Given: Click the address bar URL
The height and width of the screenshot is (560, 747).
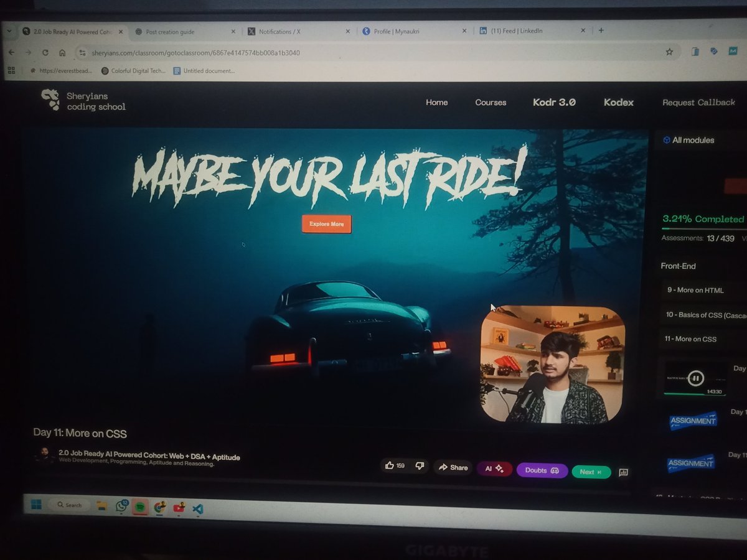Looking at the screenshot, I should (x=195, y=53).
